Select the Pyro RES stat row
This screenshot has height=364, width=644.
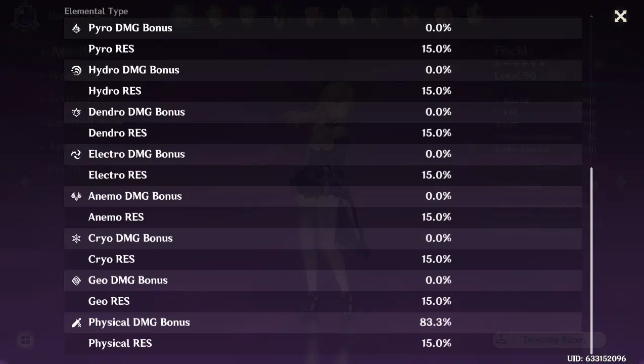click(x=253, y=49)
